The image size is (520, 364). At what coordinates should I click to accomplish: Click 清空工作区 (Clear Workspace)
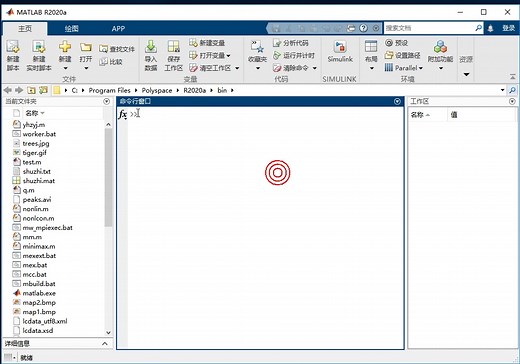click(210, 68)
